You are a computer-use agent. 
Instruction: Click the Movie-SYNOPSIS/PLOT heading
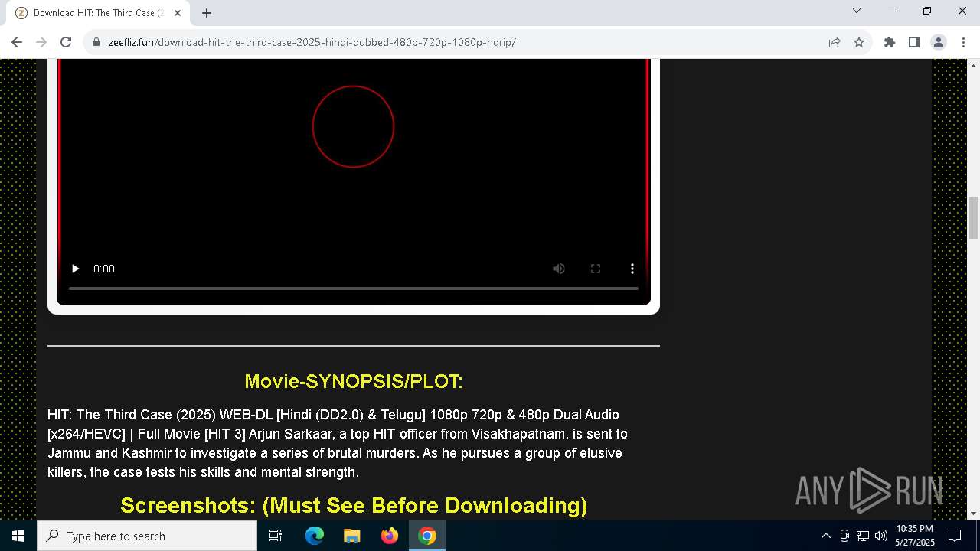pos(354,381)
